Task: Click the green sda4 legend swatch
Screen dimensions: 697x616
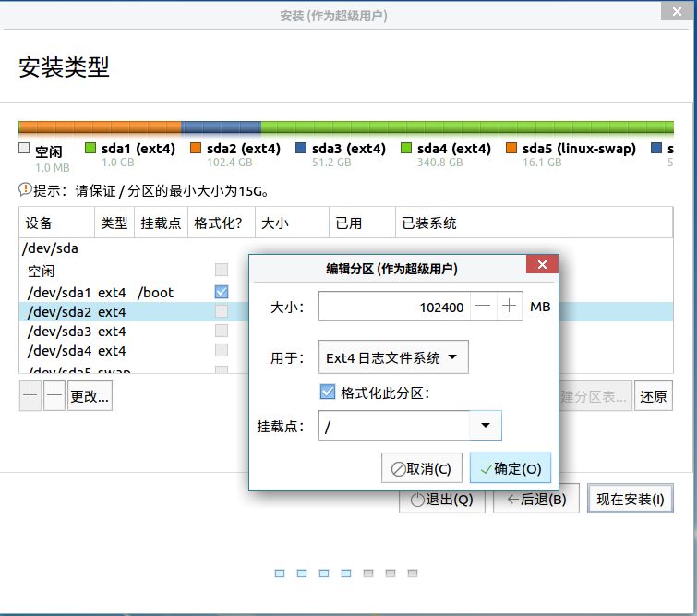Action: [406, 148]
